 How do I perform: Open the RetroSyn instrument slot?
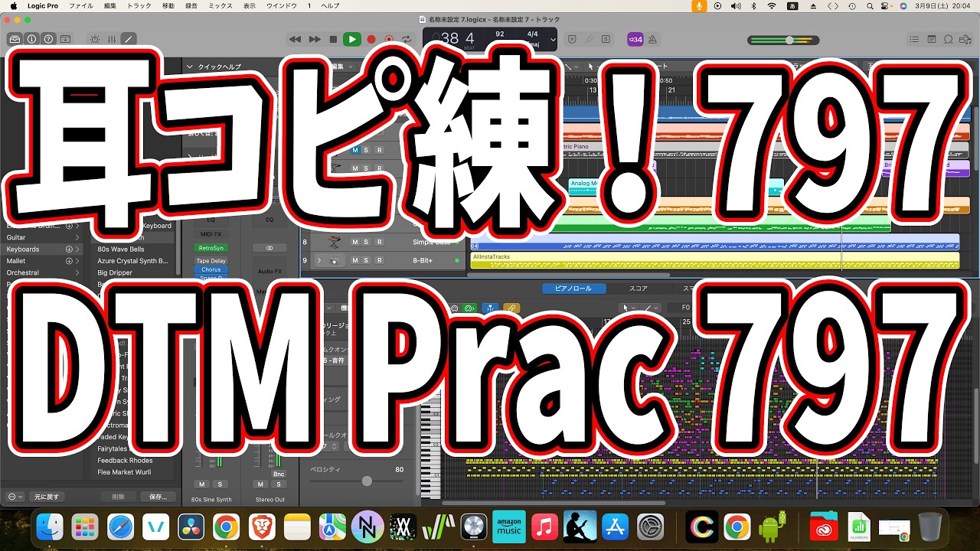pyautogui.click(x=211, y=248)
